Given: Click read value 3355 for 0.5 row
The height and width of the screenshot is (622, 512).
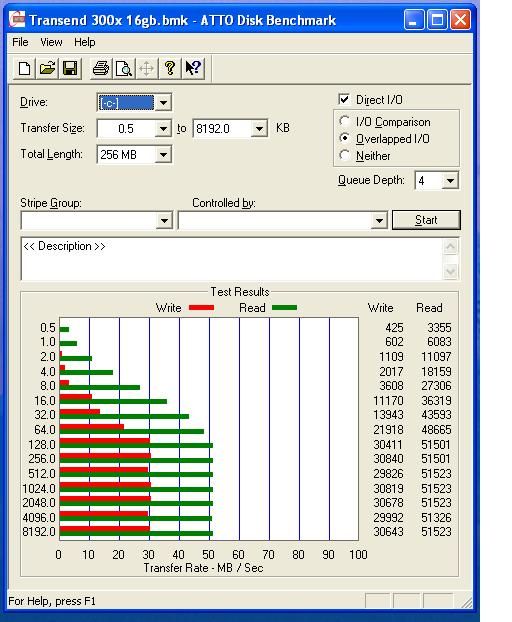Looking at the screenshot, I should pyautogui.click(x=439, y=328).
